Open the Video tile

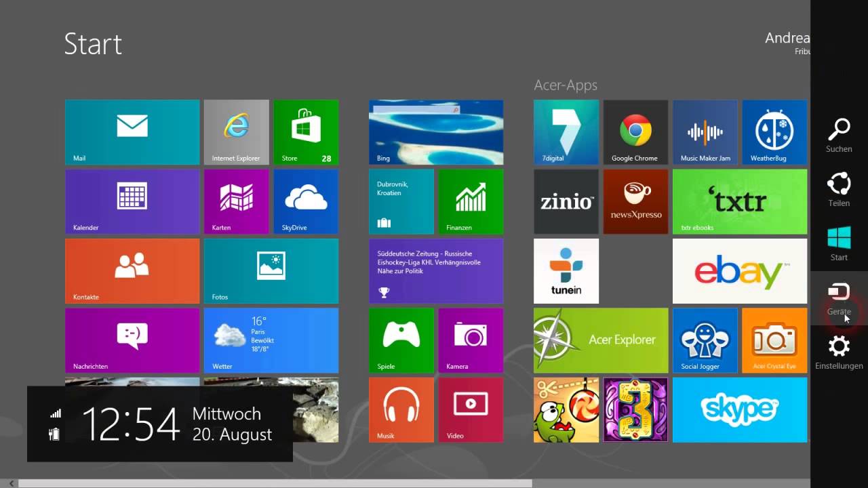click(471, 410)
